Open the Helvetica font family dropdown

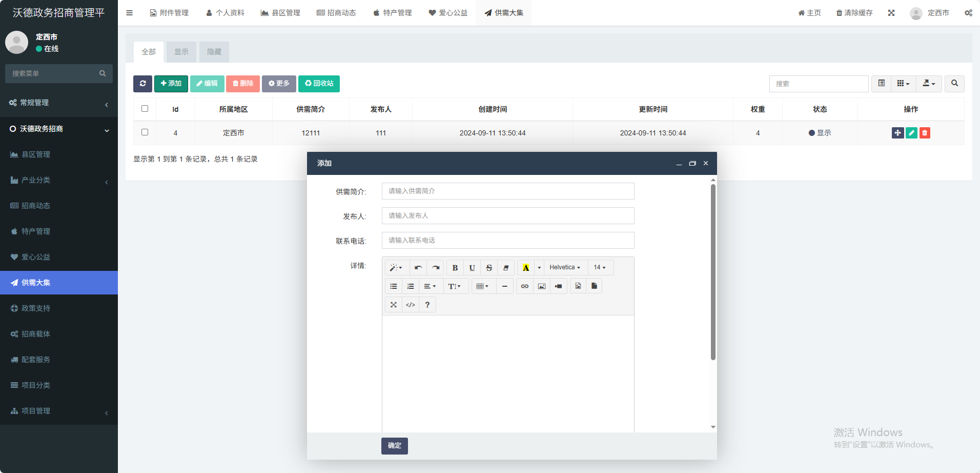click(565, 268)
